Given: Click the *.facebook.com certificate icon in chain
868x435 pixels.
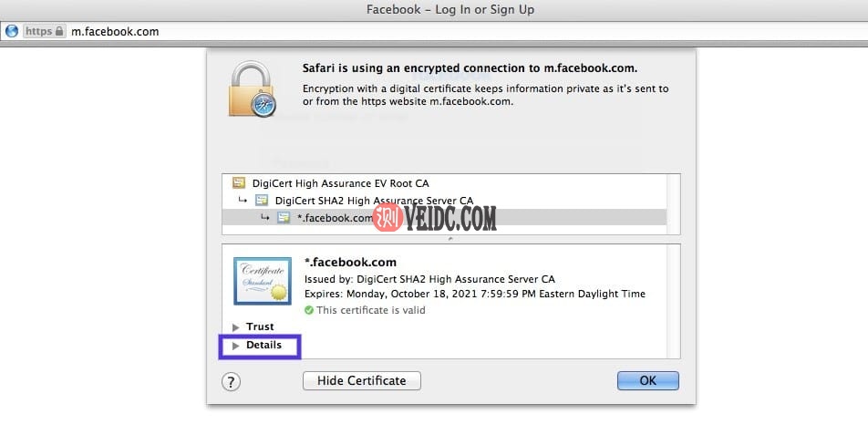Looking at the screenshot, I should [284, 217].
